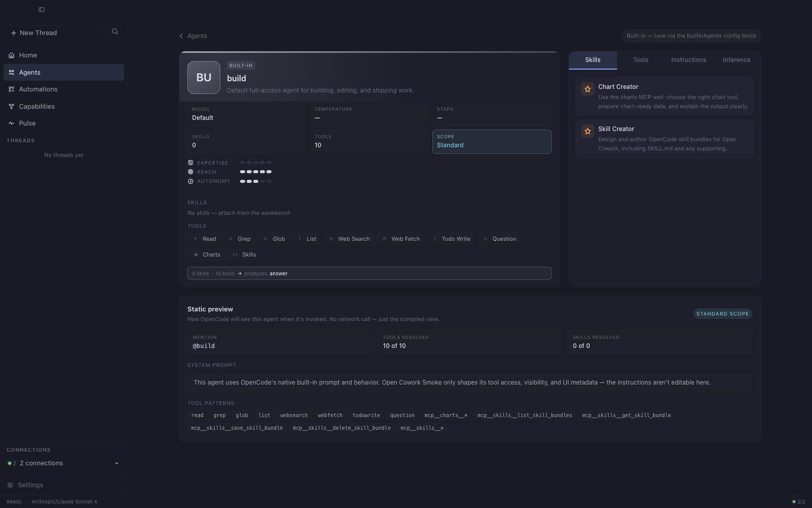The height and width of the screenshot is (508, 812).
Task: Click the Grep tool chip
Action: [x=239, y=239]
